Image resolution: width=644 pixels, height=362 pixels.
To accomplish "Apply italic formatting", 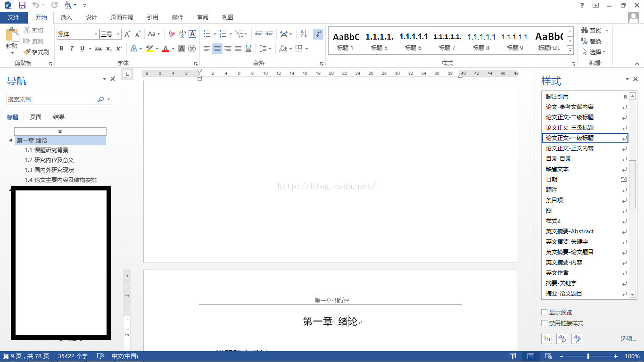I will pos(72,49).
